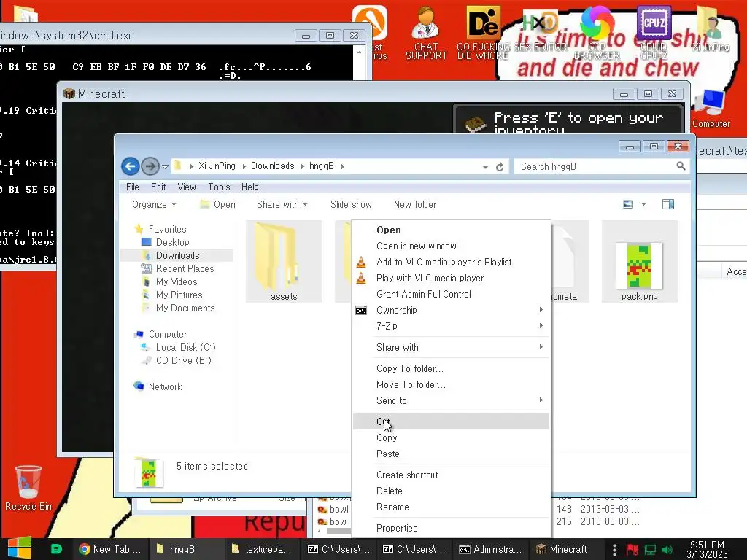Viewport: 747px width, 560px height.
Task: Choose Cut in the context menu
Action: click(x=451, y=422)
